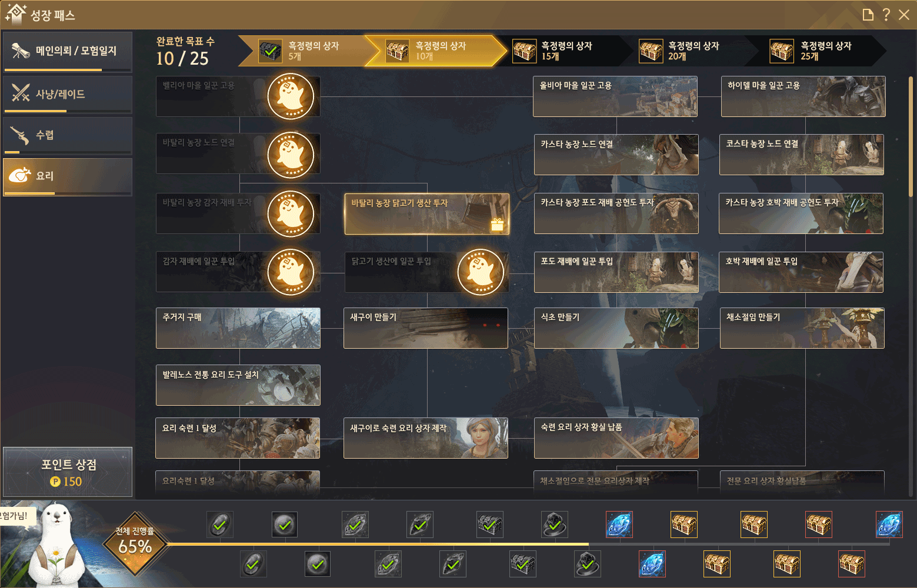Click the gift icon on 바탈리 농장 닭고기 생산 투자

click(x=497, y=224)
